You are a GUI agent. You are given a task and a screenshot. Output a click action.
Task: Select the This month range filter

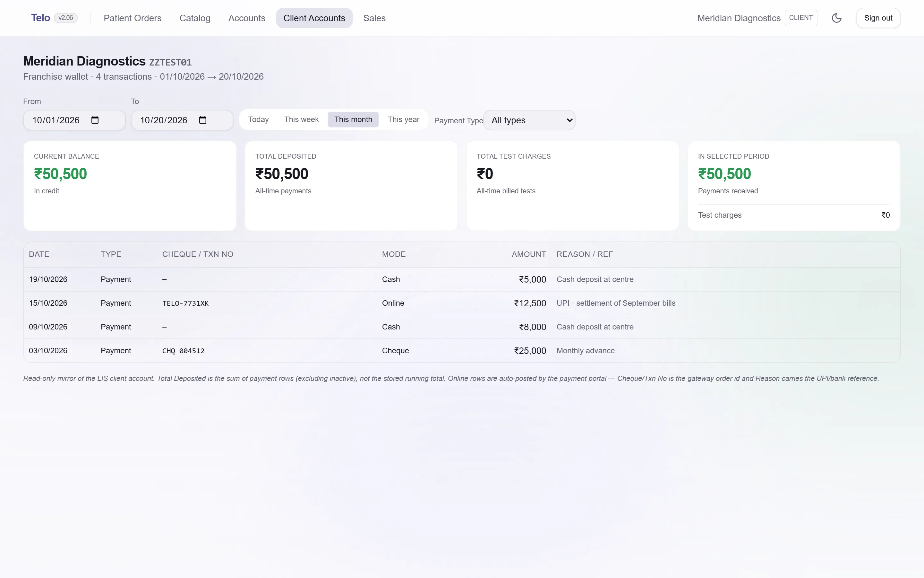[353, 120]
